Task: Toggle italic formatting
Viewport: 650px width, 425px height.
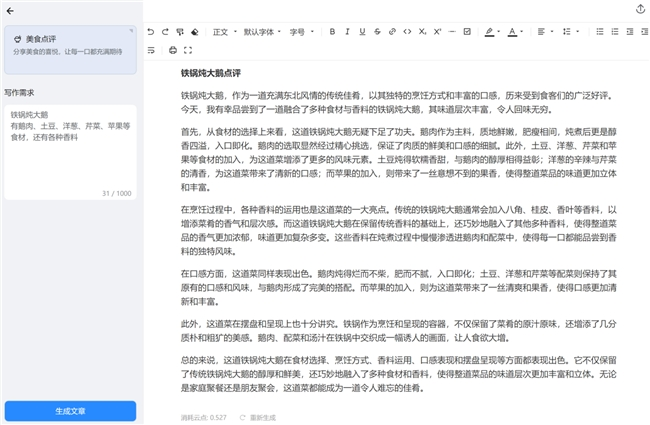Action: [347, 32]
